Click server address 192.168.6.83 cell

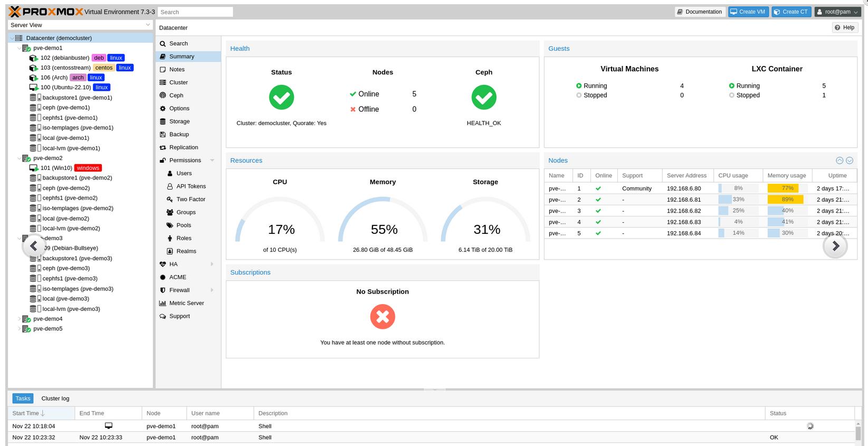point(688,222)
